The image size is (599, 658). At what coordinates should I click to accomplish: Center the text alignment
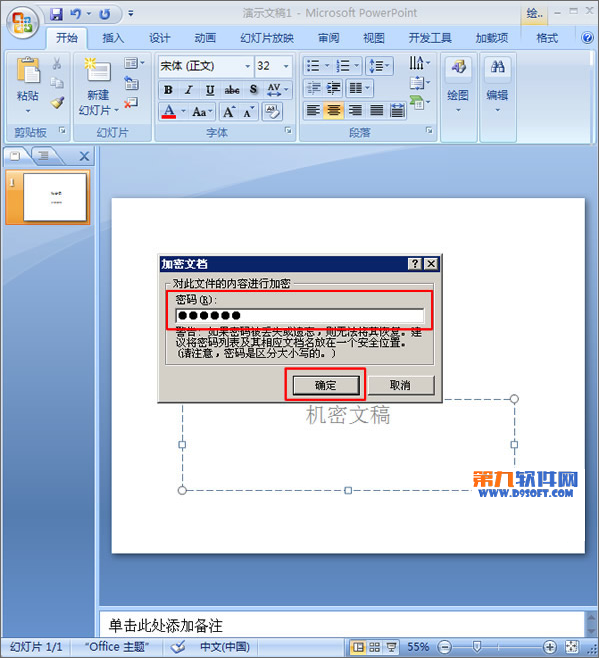pyautogui.click(x=334, y=110)
